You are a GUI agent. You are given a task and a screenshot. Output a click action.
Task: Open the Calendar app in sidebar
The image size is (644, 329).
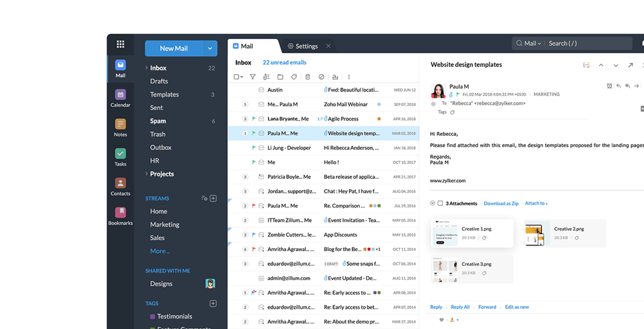pos(120,95)
